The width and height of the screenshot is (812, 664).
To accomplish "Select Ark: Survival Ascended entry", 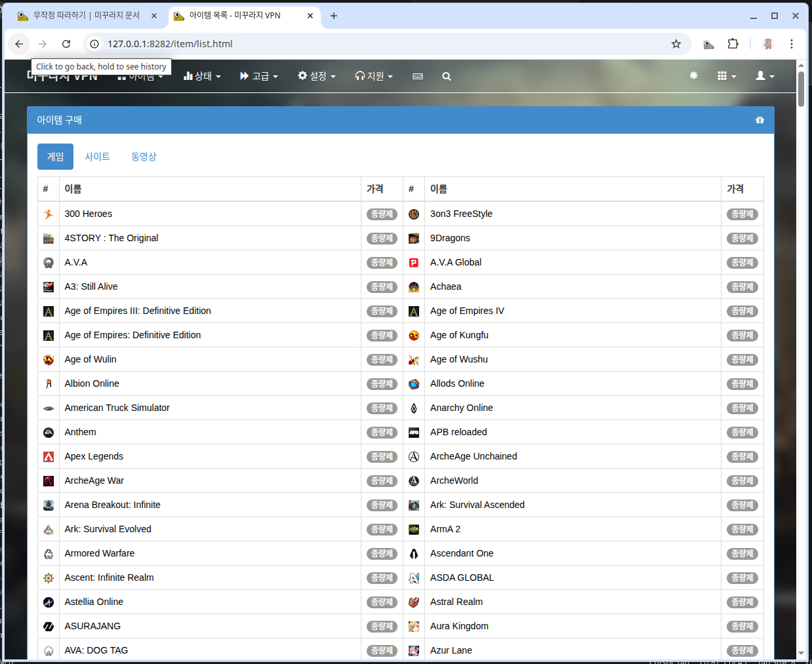I will 477,505.
